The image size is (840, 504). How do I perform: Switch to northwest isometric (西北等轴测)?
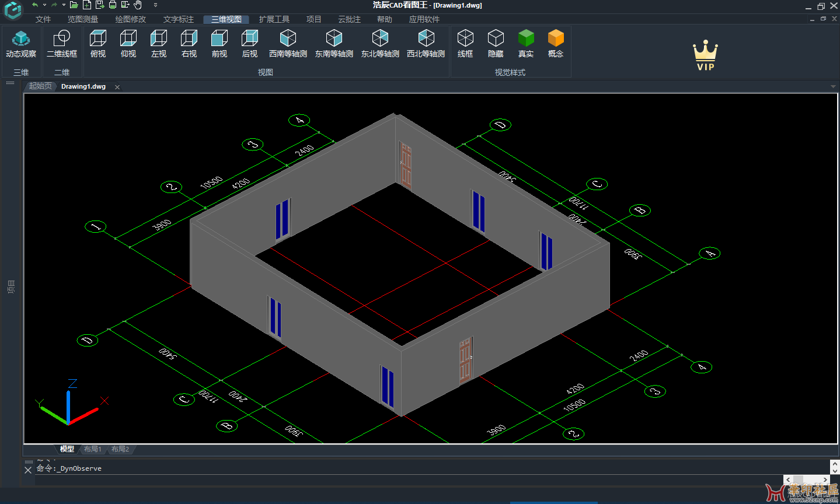[x=426, y=44]
